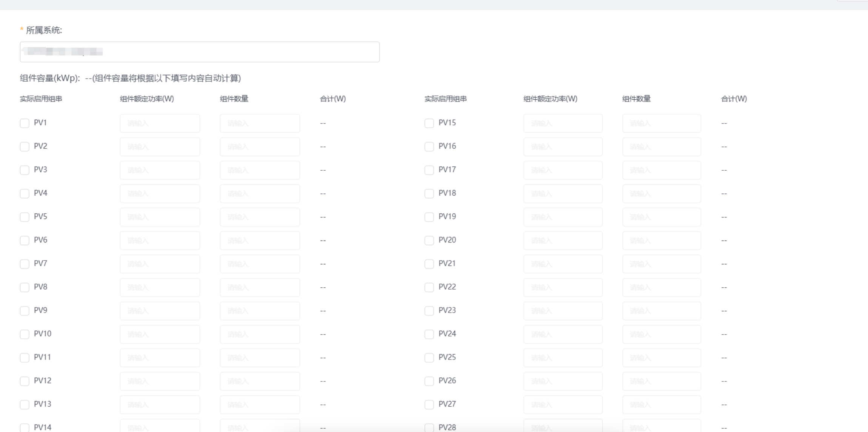
Task: Tick the PV10 checkbox
Action: (25, 334)
